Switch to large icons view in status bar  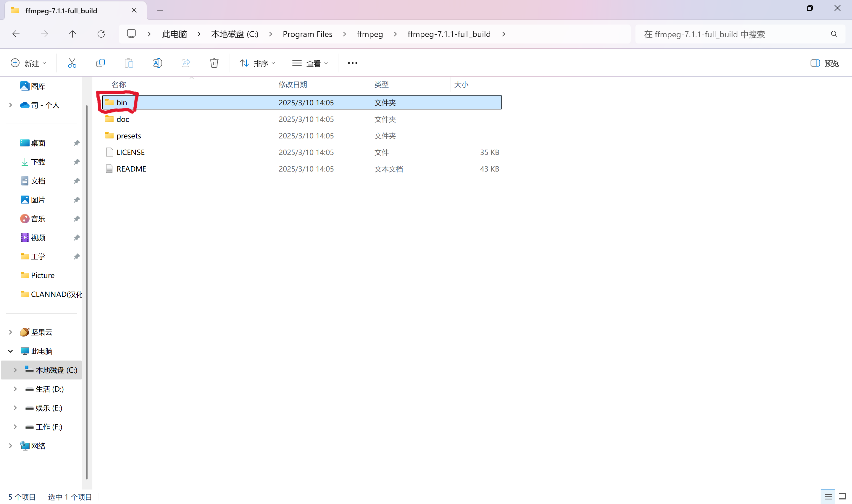point(842,497)
